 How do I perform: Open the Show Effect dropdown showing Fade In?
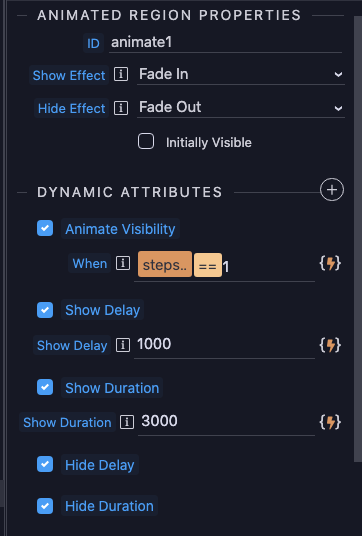pyautogui.click(x=241, y=75)
